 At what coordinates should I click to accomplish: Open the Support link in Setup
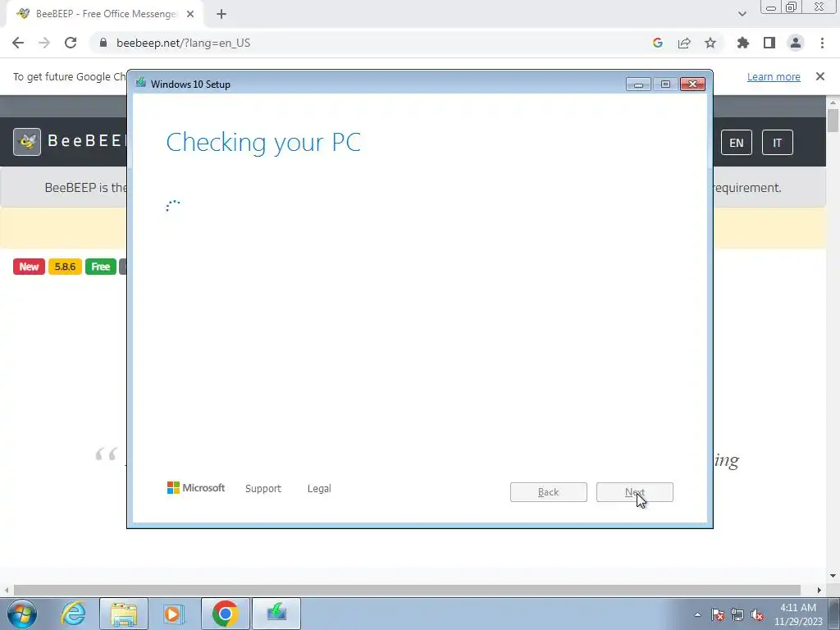(x=263, y=489)
